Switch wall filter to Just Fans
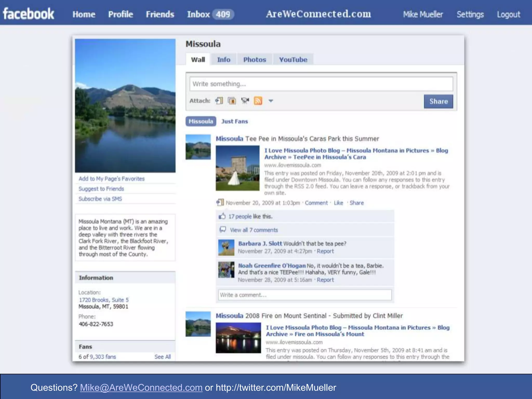The height and width of the screenshot is (399, 532). click(234, 121)
